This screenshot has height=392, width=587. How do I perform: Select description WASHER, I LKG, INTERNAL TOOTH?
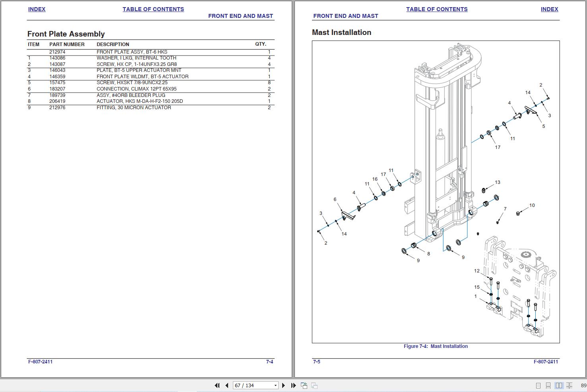pos(136,58)
